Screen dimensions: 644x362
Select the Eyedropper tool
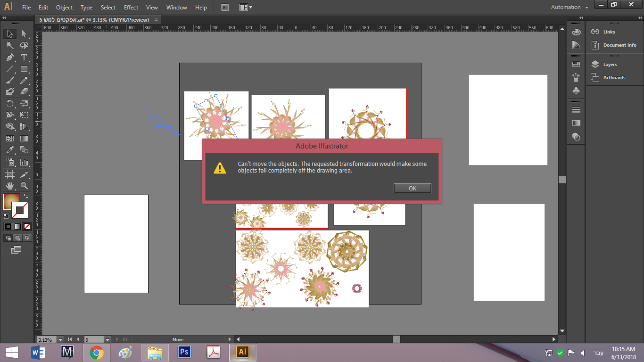coord(9,150)
